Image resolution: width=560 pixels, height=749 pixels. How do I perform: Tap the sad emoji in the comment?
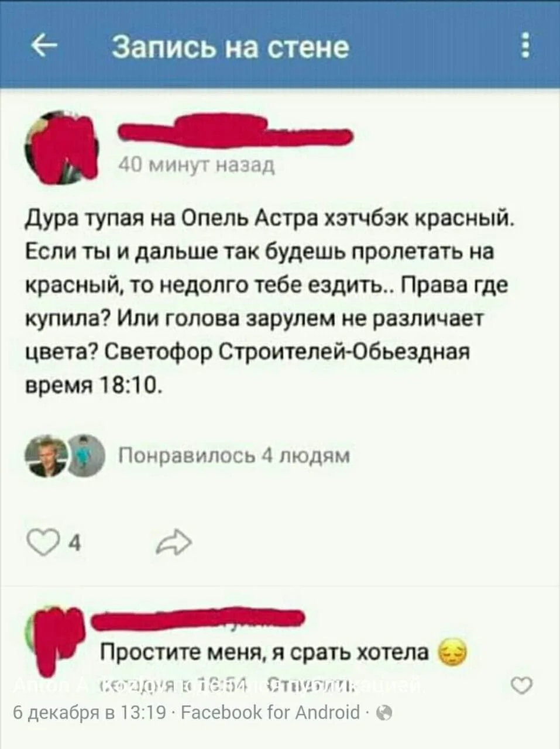pos(452,652)
